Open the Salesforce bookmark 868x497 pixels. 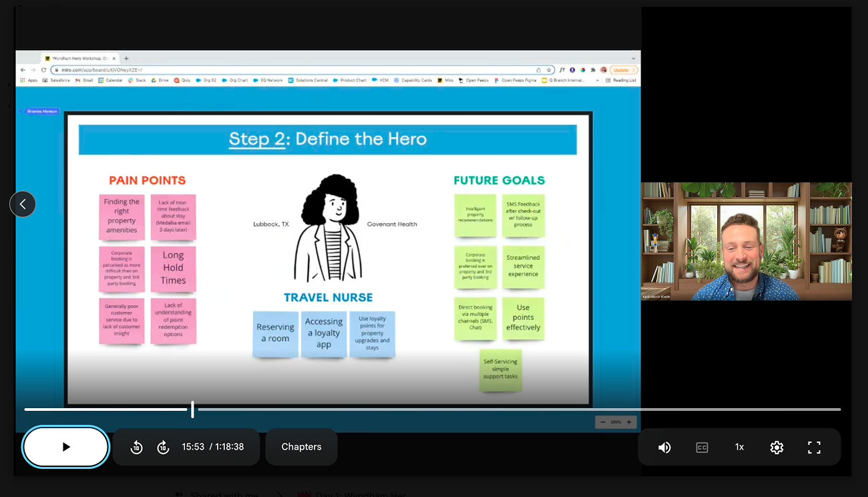click(x=56, y=80)
